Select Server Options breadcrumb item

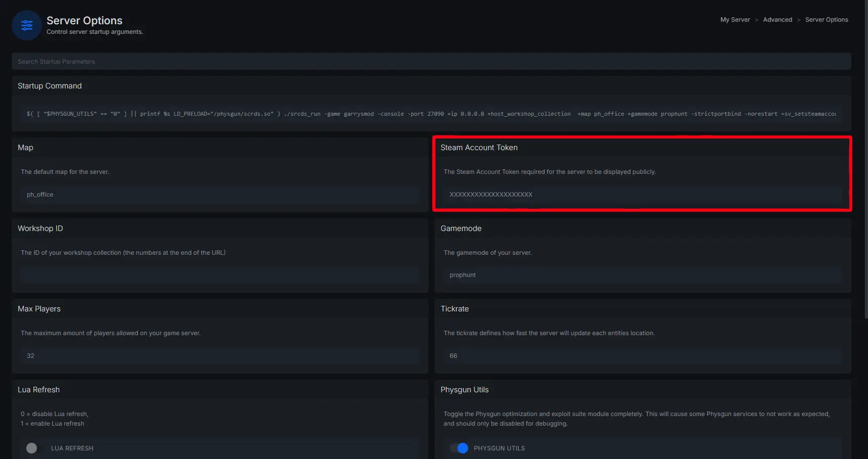click(x=827, y=20)
